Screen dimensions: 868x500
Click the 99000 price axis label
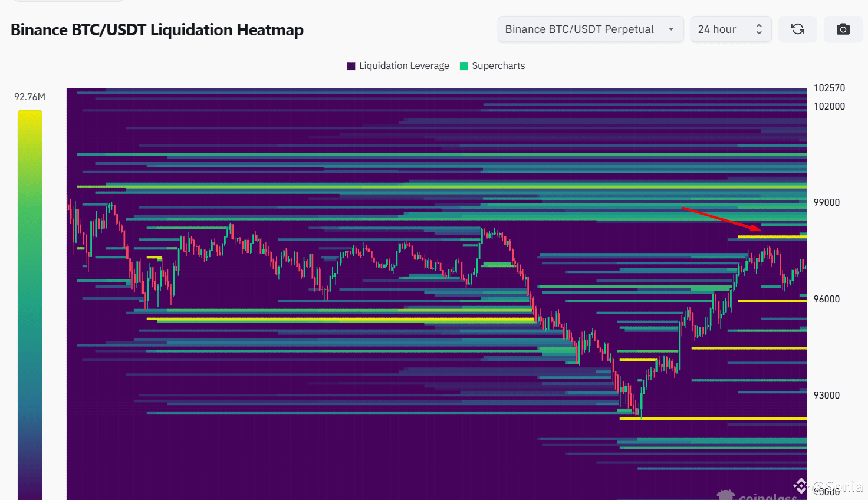827,202
